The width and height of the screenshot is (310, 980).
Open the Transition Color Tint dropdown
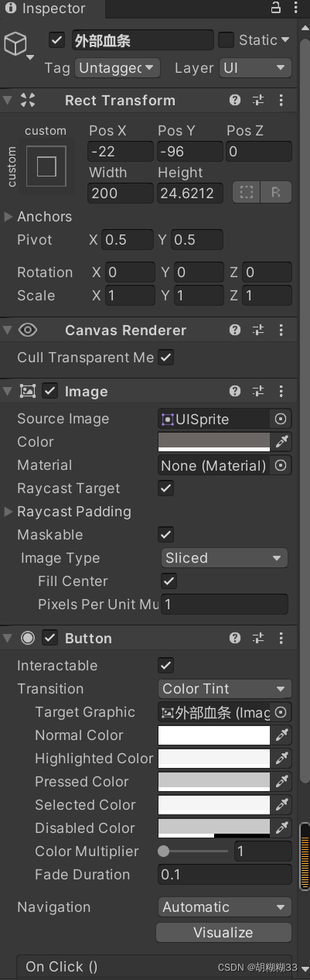pos(225,689)
